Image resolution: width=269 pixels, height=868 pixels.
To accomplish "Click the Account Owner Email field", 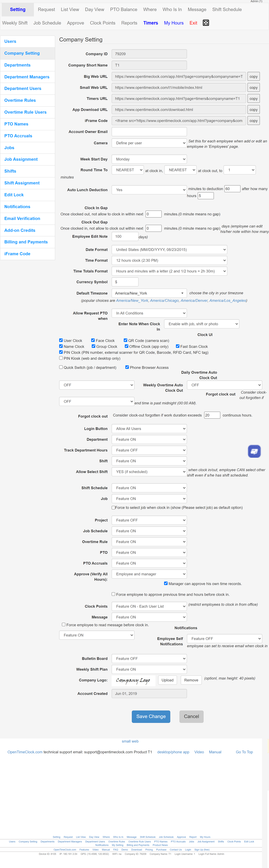I will [x=149, y=132].
